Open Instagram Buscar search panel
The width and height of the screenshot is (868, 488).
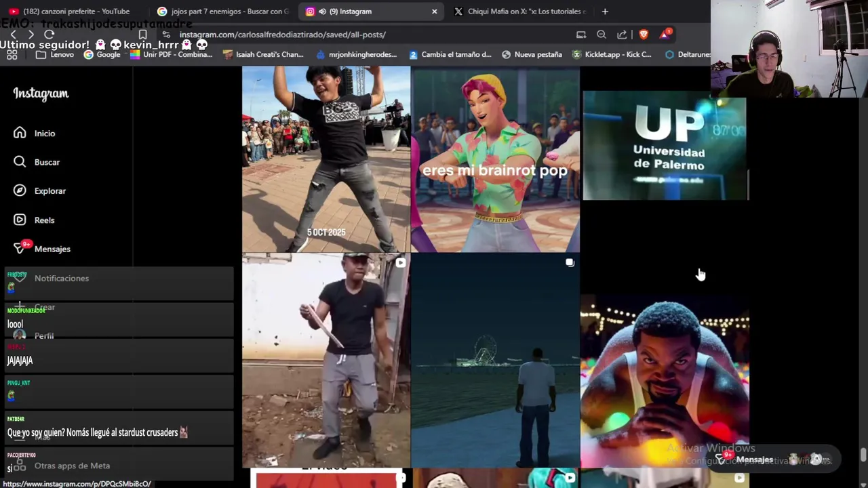coord(37,162)
